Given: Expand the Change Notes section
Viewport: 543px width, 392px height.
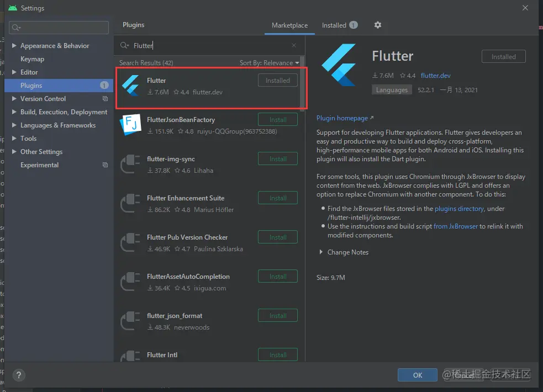Looking at the screenshot, I should tap(321, 252).
